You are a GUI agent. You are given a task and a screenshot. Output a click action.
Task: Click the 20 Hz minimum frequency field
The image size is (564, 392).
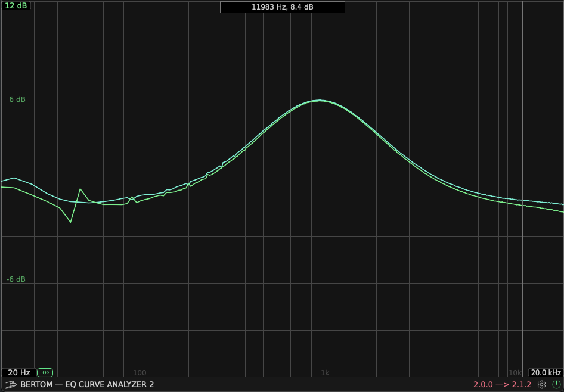tap(18, 372)
